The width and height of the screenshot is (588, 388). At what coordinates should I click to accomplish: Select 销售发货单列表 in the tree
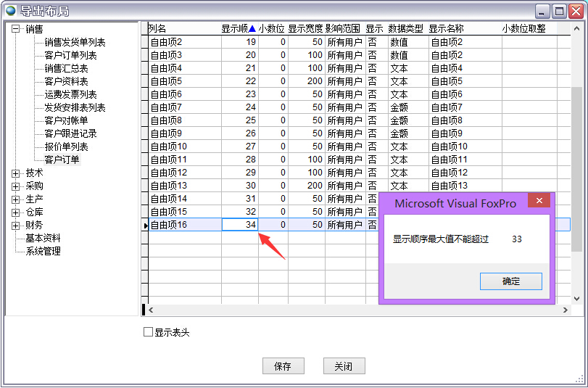click(75, 43)
